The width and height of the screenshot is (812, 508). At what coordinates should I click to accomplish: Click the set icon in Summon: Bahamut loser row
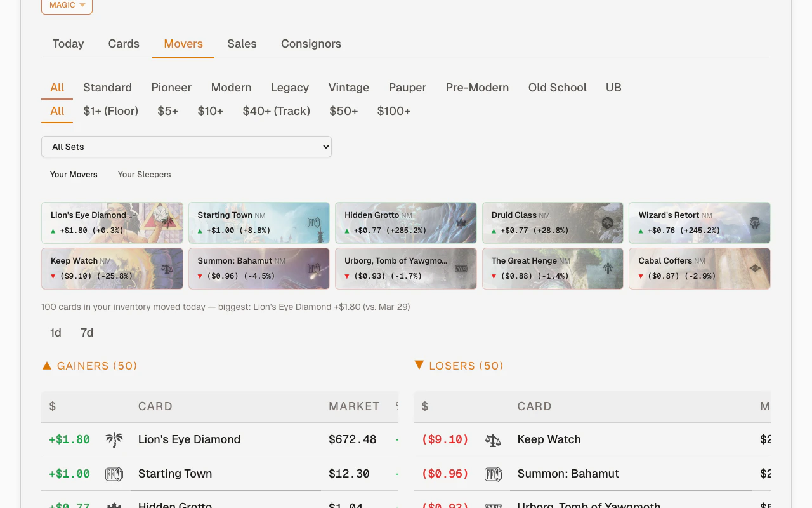click(493, 474)
